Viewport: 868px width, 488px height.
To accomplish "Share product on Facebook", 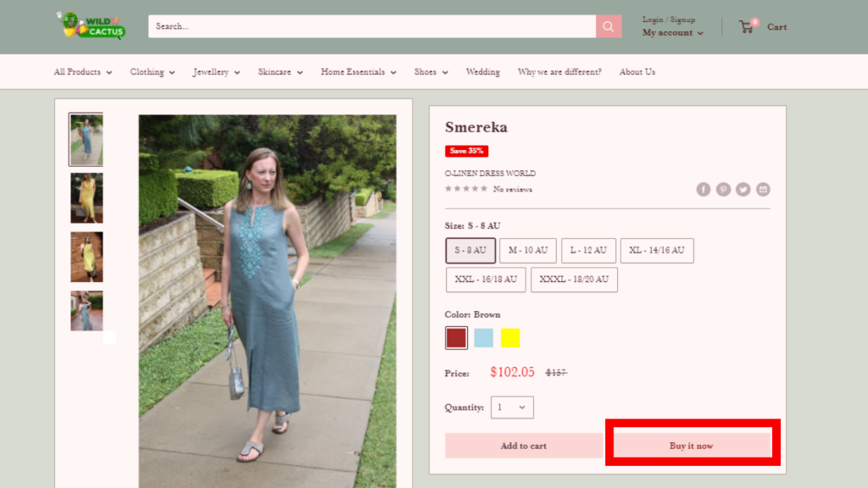I will pos(704,189).
